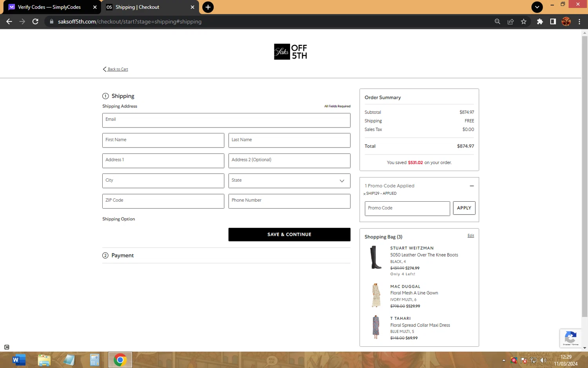Open the T Tahari maxi dress thumbnail
The height and width of the screenshot is (368, 588).
coord(376,327)
